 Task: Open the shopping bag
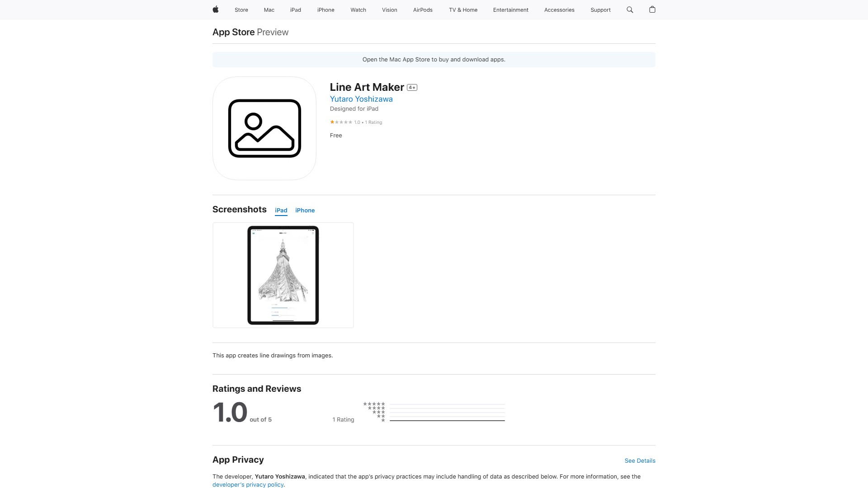point(652,9)
